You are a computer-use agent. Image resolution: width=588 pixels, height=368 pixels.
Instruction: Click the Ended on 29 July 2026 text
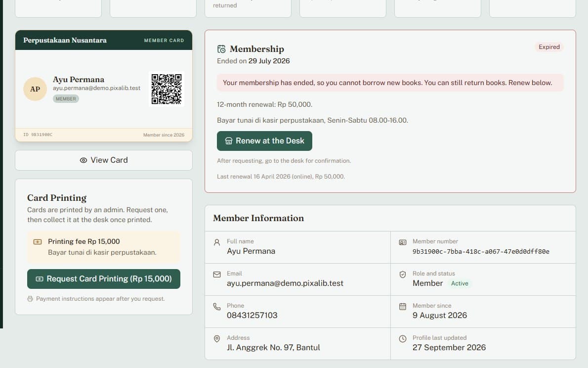[253, 61]
